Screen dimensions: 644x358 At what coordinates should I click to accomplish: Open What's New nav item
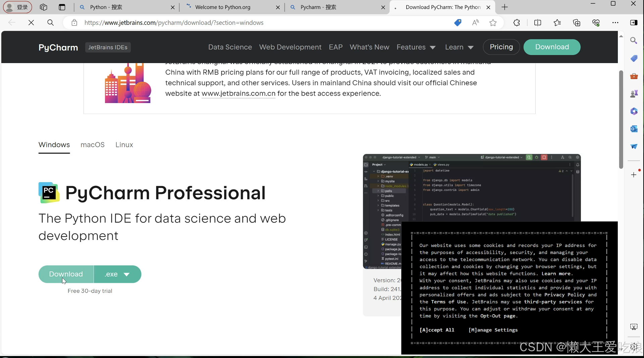coord(369,47)
